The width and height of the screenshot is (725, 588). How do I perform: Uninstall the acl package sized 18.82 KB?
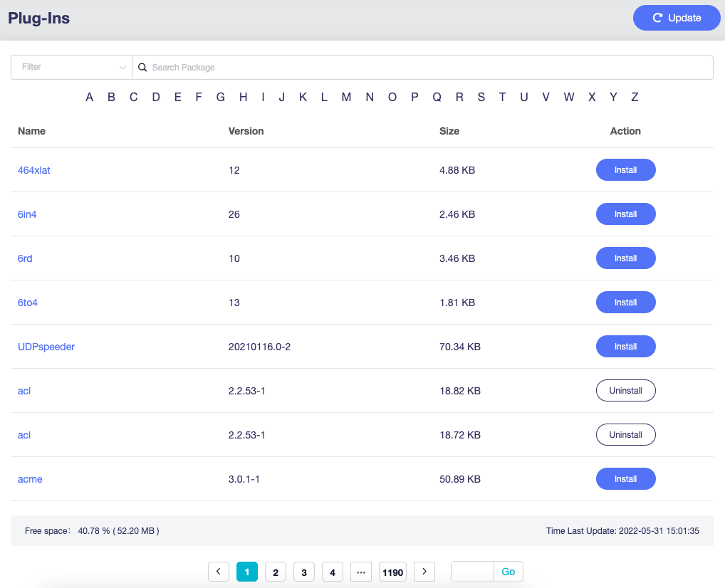pyautogui.click(x=625, y=391)
